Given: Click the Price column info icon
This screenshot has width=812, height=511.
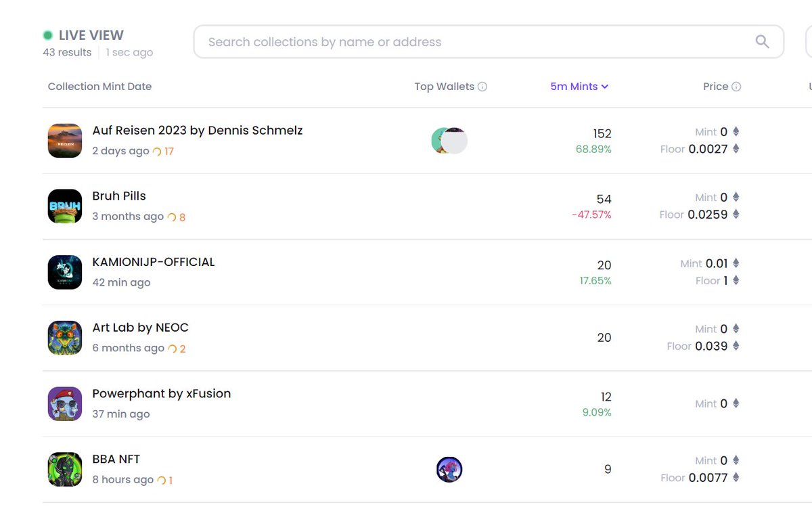Looking at the screenshot, I should click(736, 87).
